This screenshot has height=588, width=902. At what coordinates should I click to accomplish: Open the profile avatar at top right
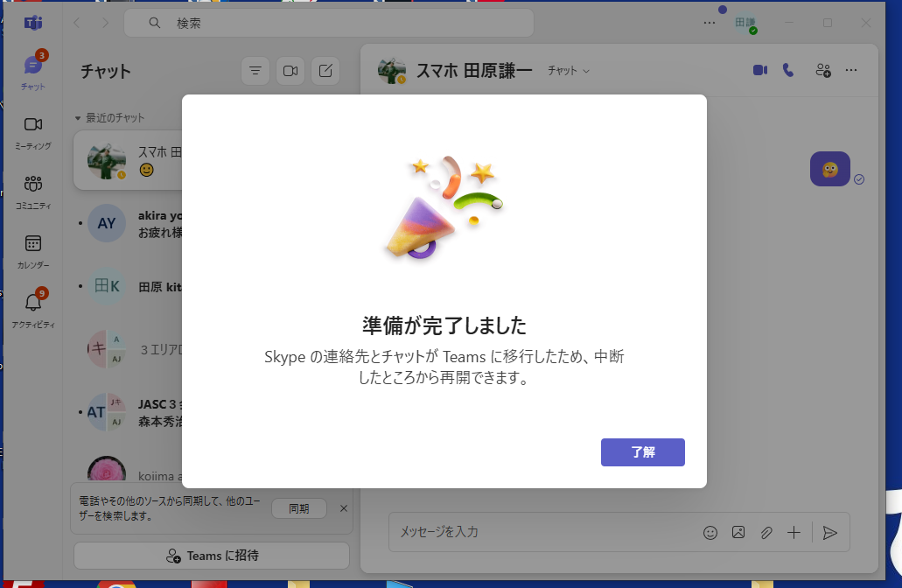click(x=745, y=23)
